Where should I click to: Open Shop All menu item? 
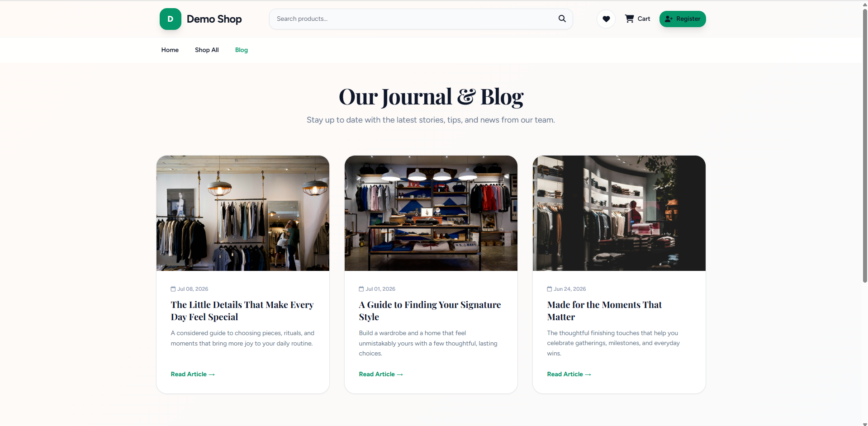pos(207,50)
